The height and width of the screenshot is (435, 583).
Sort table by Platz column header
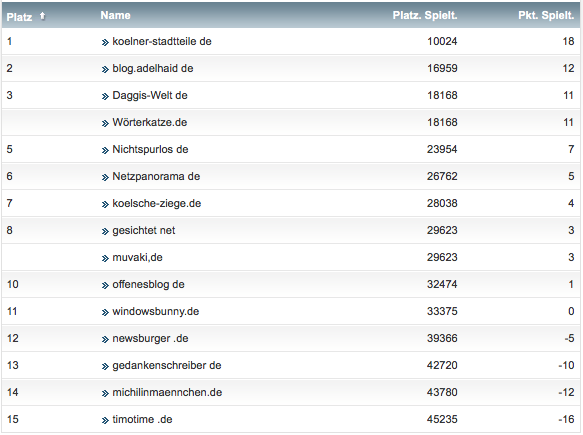tap(19, 17)
